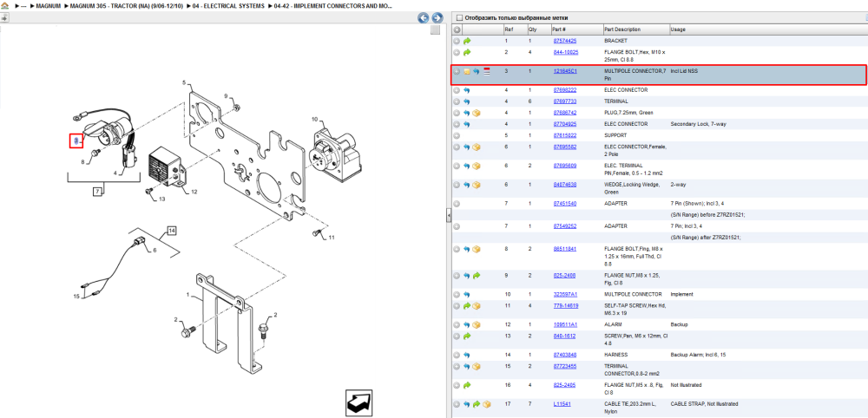Select the round marker for SUPPORT 87615022
Screen dimensions: 868x418
pos(457,135)
